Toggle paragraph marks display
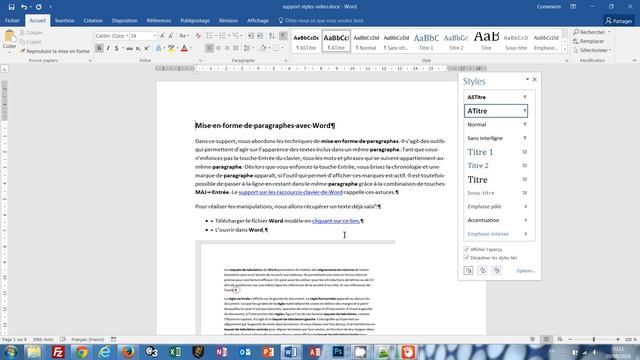The image size is (640, 360). (x=283, y=36)
